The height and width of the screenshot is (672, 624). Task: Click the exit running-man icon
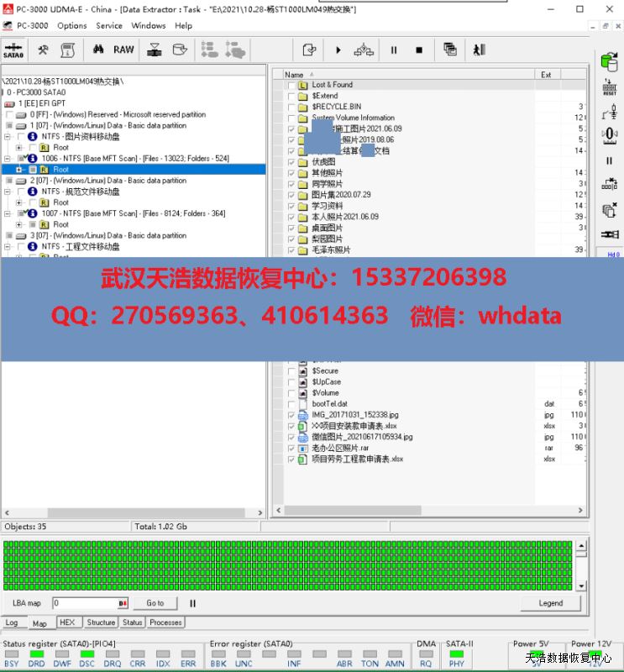pos(479,50)
